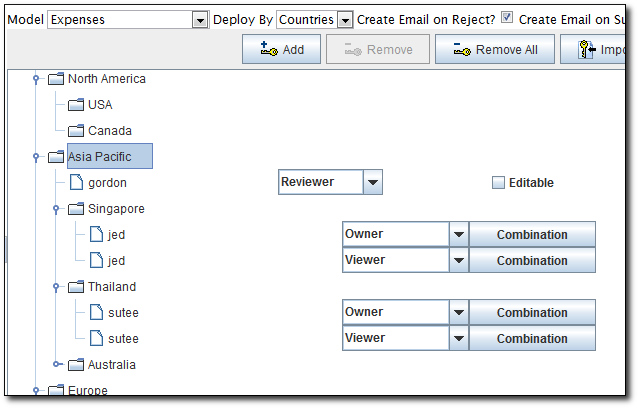Open the Reviewer role dropdown

tap(372, 182)
